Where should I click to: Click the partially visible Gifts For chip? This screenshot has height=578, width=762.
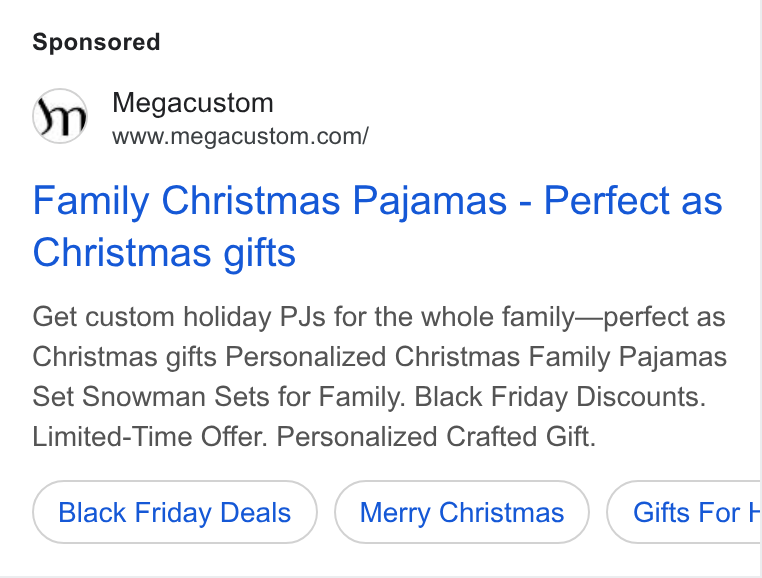[x=684, y=512]
